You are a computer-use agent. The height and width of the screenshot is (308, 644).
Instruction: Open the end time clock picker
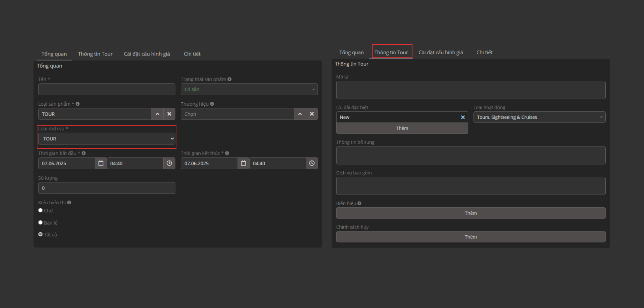point(312,163)
